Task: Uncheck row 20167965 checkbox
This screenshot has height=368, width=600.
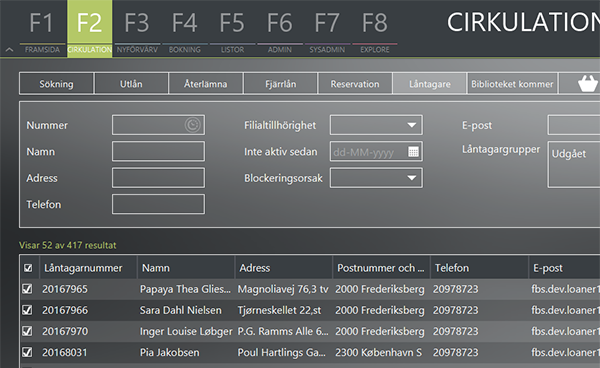Action: [27, 289]
